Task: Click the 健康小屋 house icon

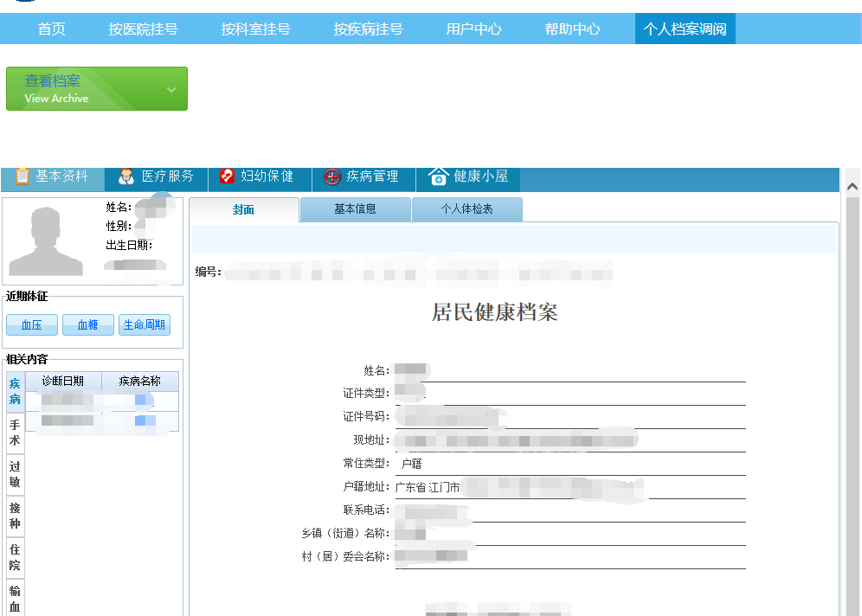Action: point(439,176)
